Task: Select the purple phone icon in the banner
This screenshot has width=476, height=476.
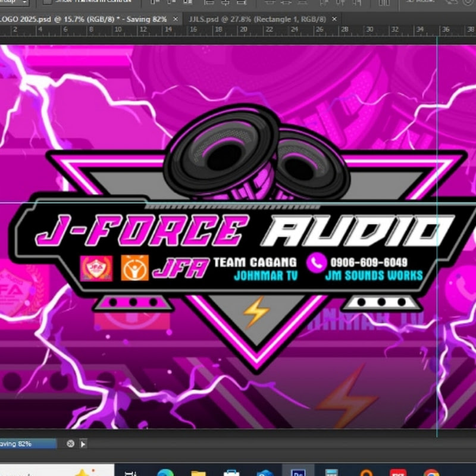Action: pyautogui.click(x=317, y=262)
